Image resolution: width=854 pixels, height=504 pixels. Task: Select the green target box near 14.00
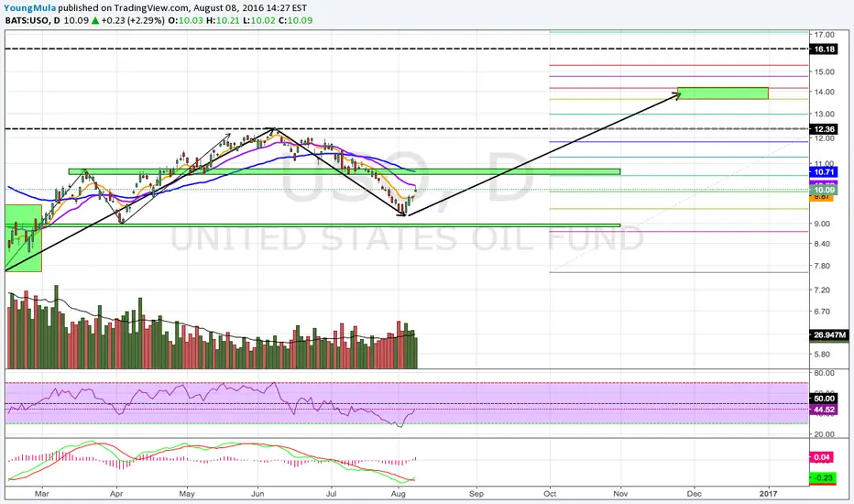(723, 93)
